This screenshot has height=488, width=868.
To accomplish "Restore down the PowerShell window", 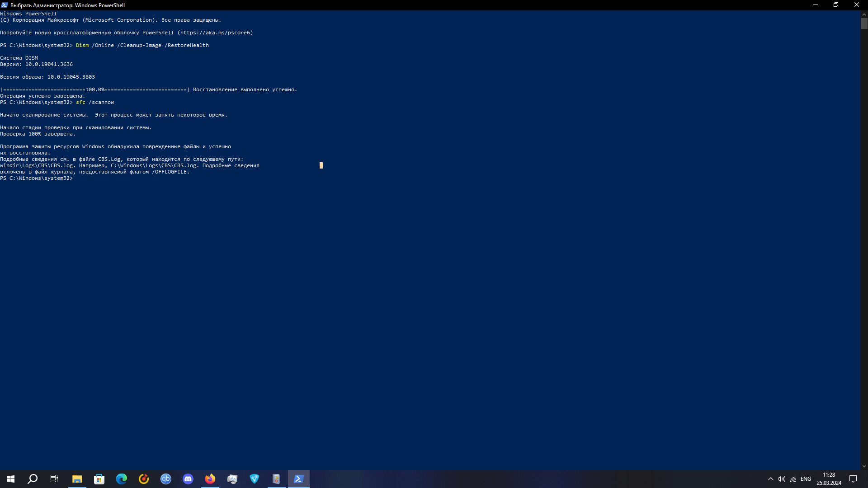I will [836, 5].
